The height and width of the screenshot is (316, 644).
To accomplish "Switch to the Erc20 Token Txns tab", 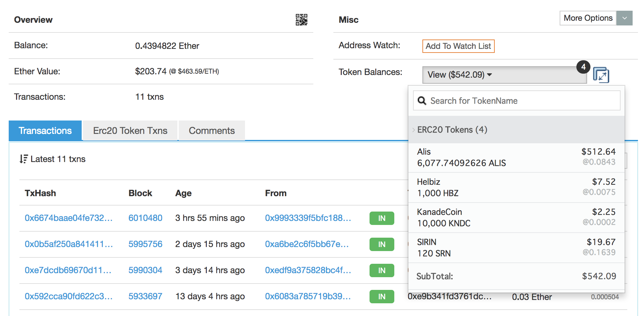I will 130,131.
